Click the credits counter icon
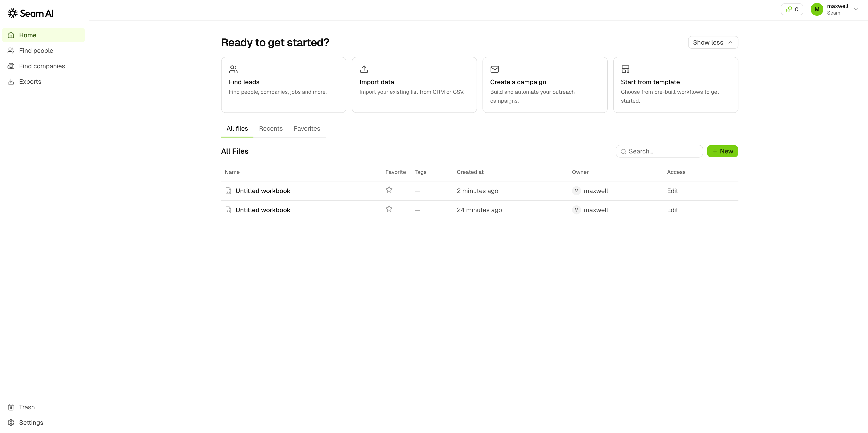 click(789, 9)
